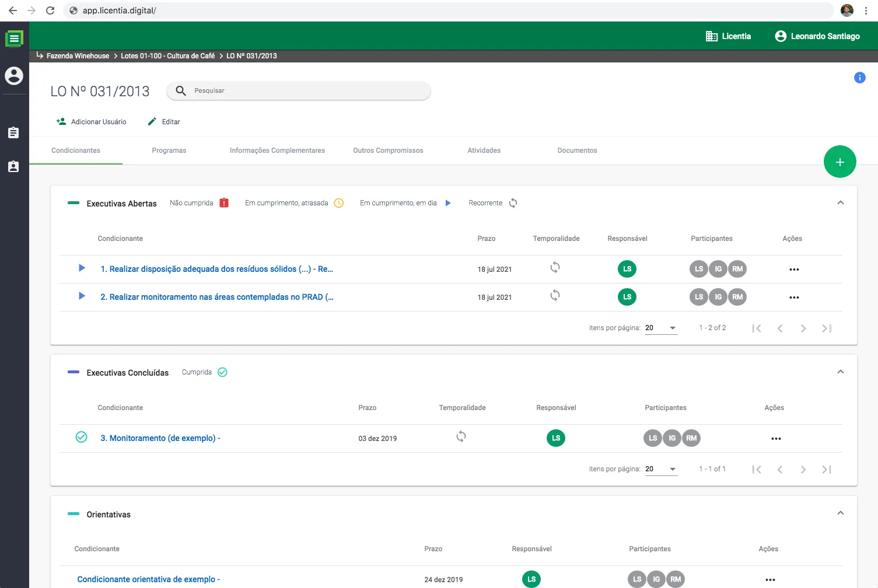Image resolution: width=878 pixels, height=588 pixels.
Task: Go to last page in Executivas Concluídas
Action: click(x=827, y=470)
